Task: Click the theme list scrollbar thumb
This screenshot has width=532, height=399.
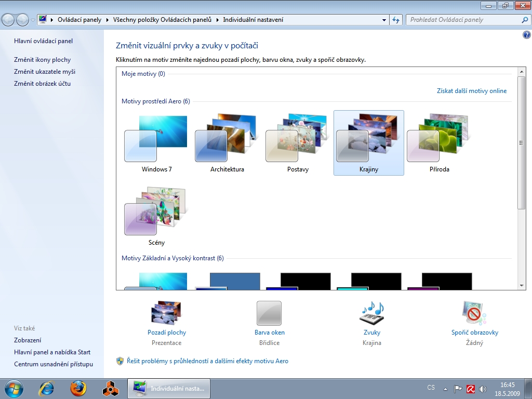Action: (522, 143)
